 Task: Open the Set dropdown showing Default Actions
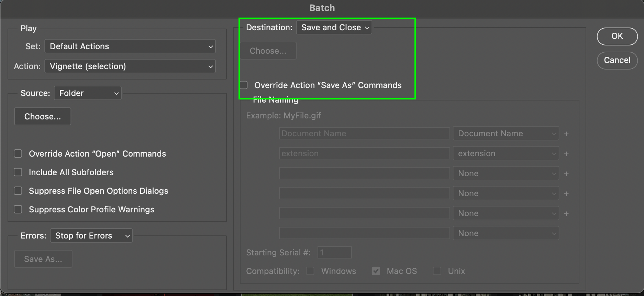click(130, 46)
